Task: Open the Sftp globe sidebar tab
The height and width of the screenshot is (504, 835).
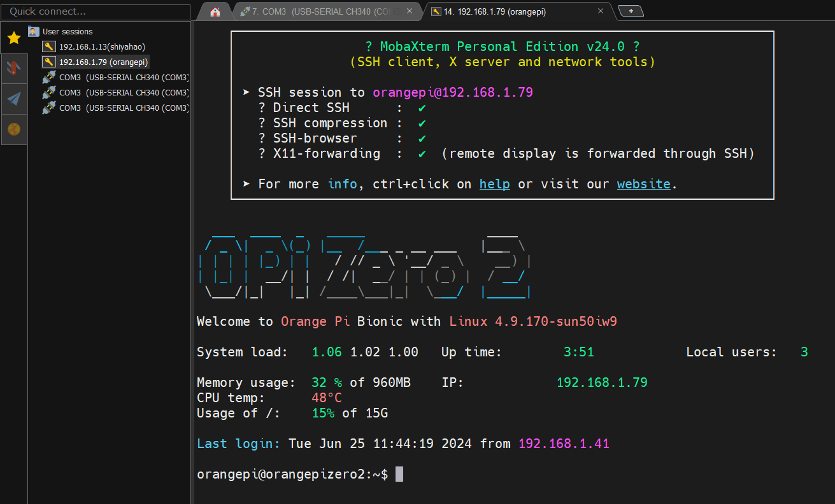Action: [x=14, y=129]
